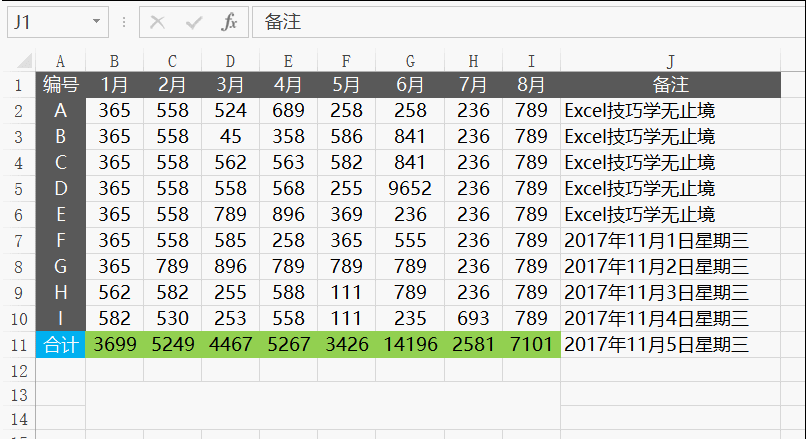Select column J header
806x439 pixels.
pyautogui.click(x=670, y=61)
